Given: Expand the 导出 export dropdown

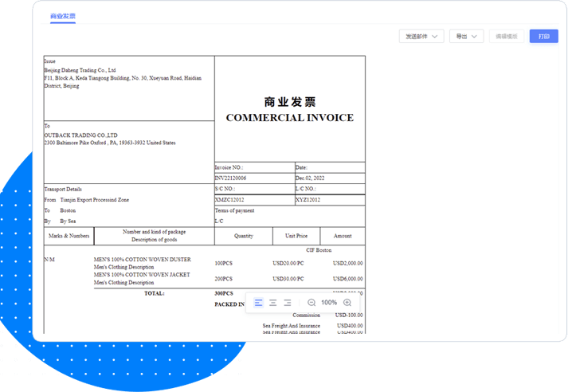Looking at the screenshot, I should (x=466, y=37).
